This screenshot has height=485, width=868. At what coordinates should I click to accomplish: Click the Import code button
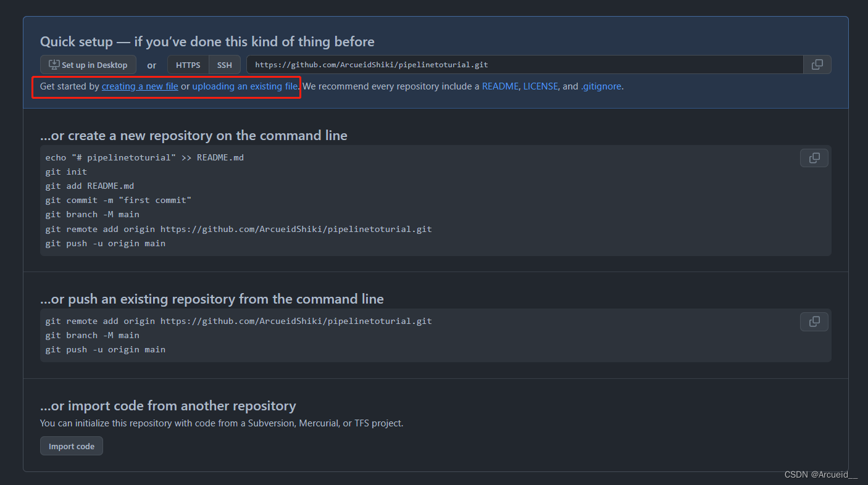(x=72, y=446)
